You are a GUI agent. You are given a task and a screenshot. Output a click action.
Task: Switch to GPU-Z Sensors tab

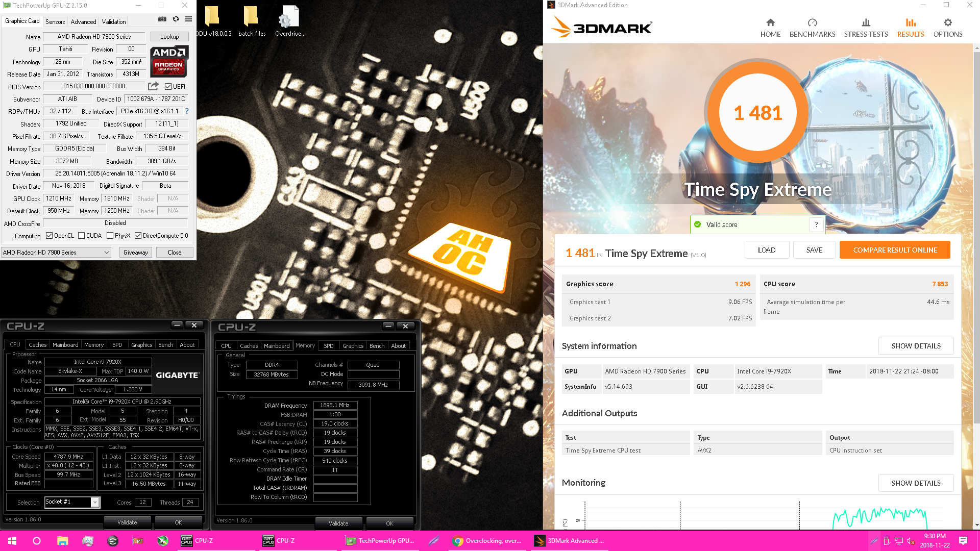[x=55, y=21]
